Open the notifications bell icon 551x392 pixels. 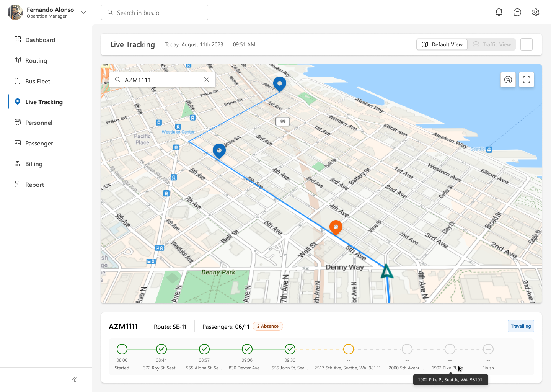499,12
